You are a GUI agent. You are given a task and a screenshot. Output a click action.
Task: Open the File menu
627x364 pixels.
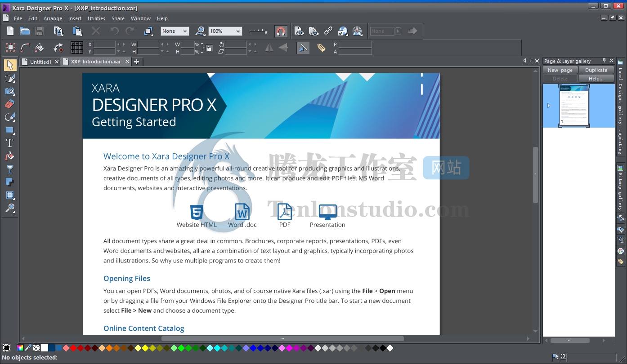click(18, 18)
